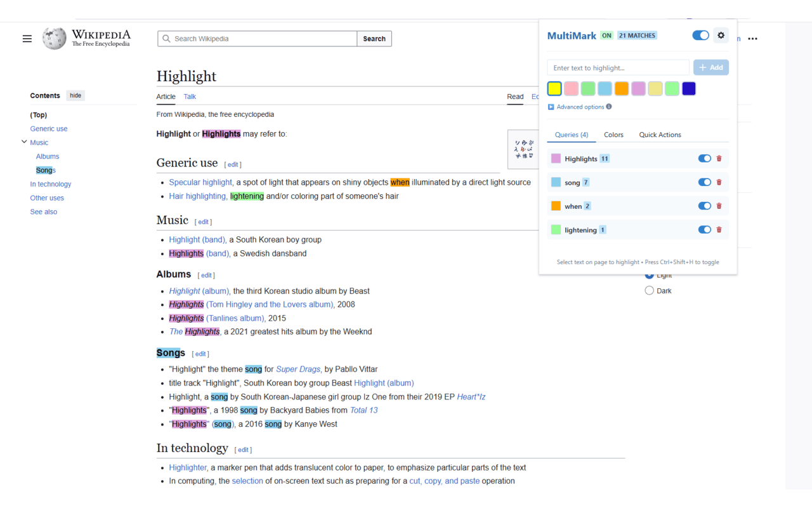Go to Albums in Contents
Screen dimensions: 812x508
point(48,156)
